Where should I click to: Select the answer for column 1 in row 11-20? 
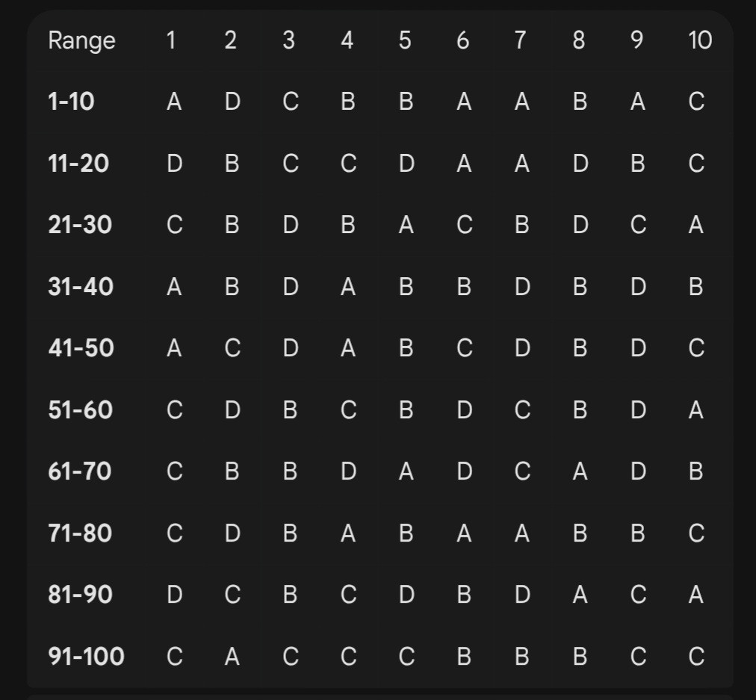pyautogui.click(x=175, y=164)
